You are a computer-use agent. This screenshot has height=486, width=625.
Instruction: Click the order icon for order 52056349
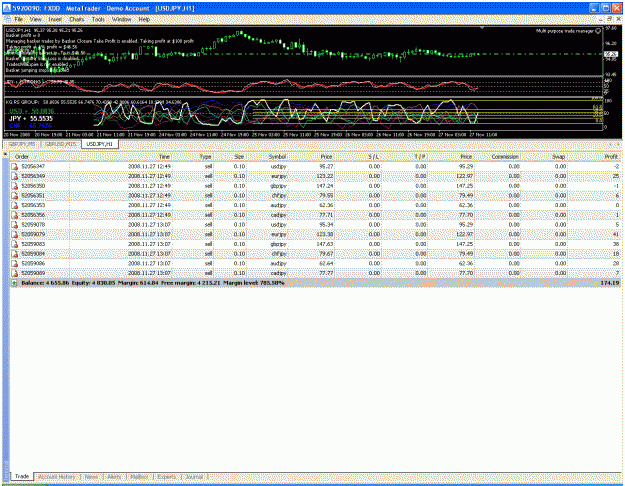pos(14,176)
